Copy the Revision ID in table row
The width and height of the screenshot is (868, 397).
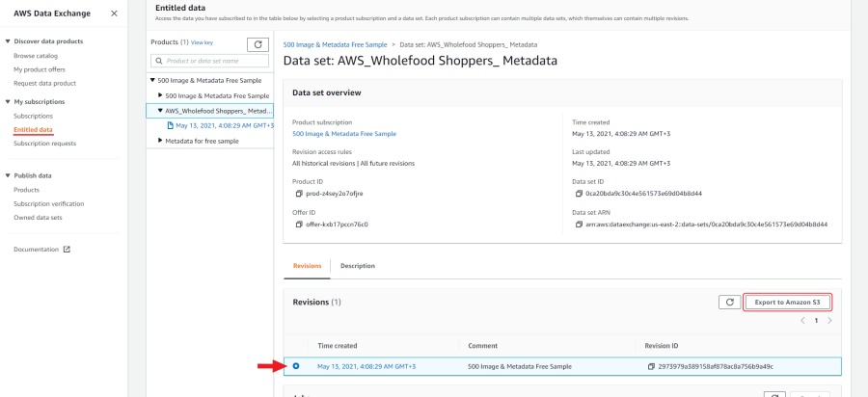coord(652,366)
